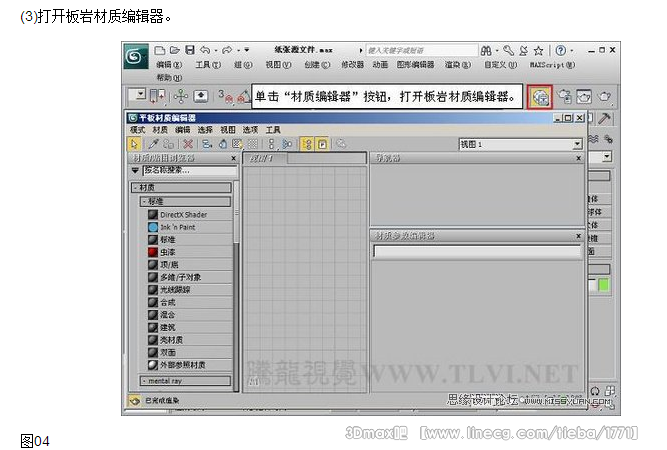
Task: Toggle the 3D Snaps button
Action: point(226,97)
